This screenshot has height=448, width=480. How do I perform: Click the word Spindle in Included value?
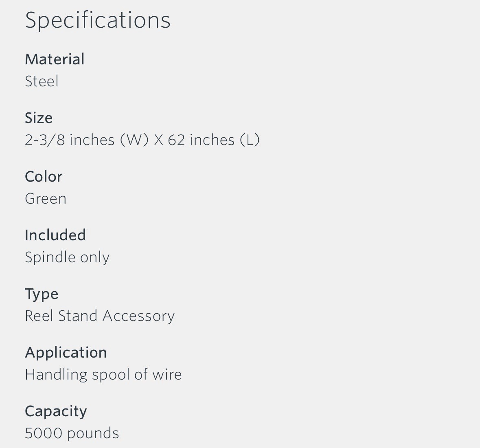(x=50, y=257)
